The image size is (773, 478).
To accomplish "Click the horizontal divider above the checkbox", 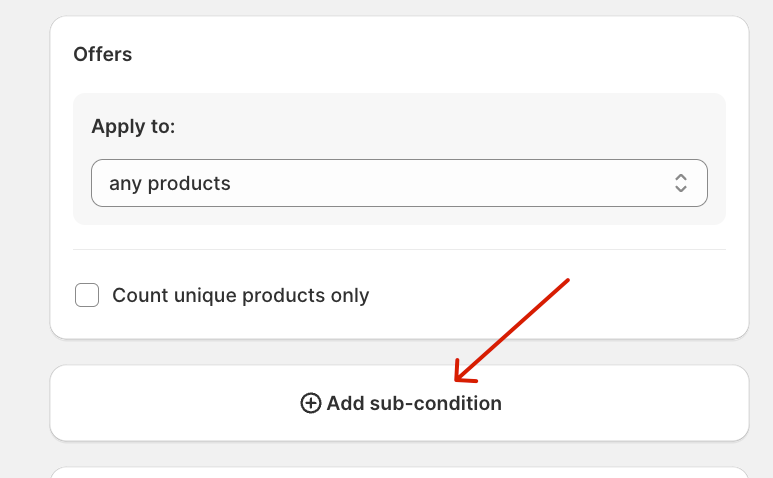I will click(399, 249).
